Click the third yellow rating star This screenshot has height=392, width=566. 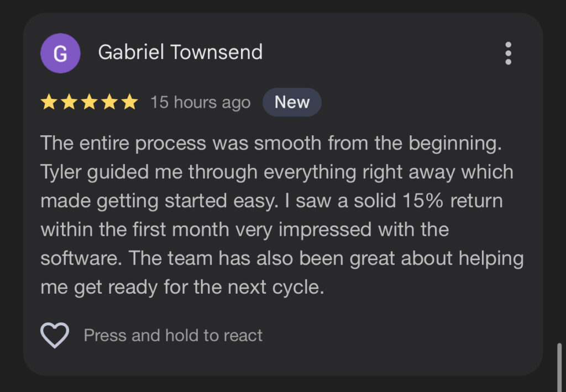89,102
